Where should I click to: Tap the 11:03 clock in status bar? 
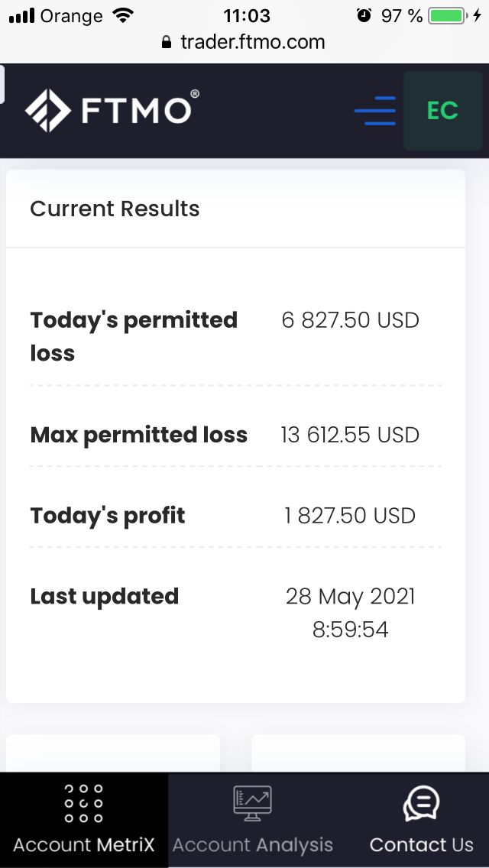(x=246, y=15)
